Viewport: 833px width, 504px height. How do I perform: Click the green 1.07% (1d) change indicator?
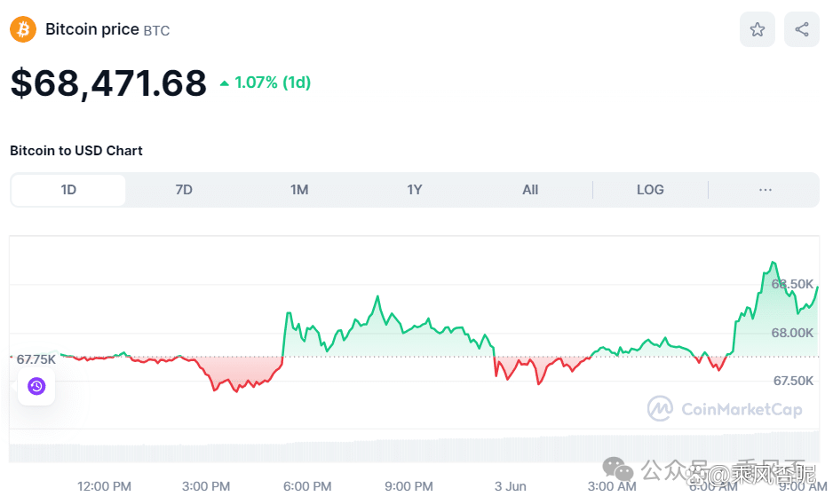point(265,83)
